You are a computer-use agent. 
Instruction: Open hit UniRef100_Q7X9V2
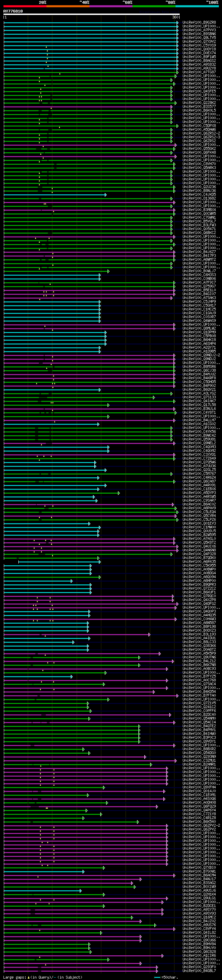(x=199, y=41)
